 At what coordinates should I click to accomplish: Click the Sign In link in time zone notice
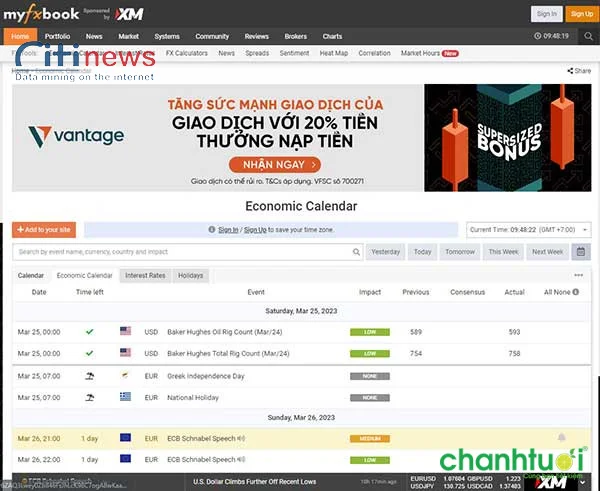point(228,230)
